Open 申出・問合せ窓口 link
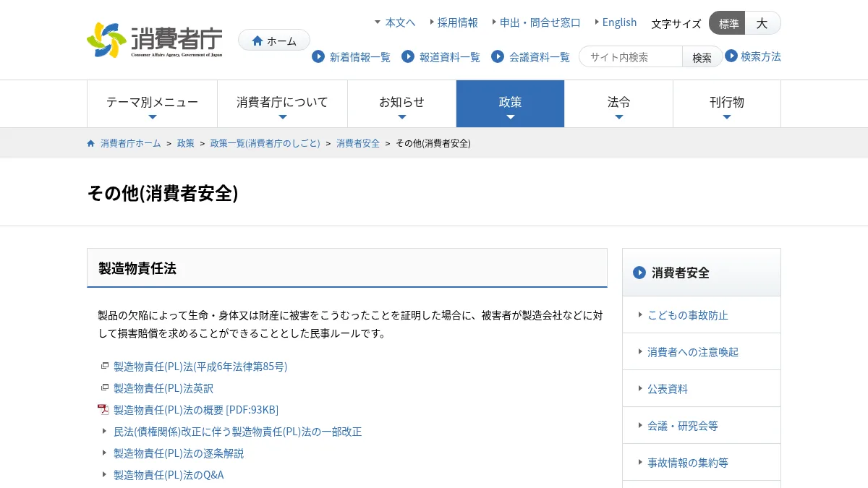 540,22
